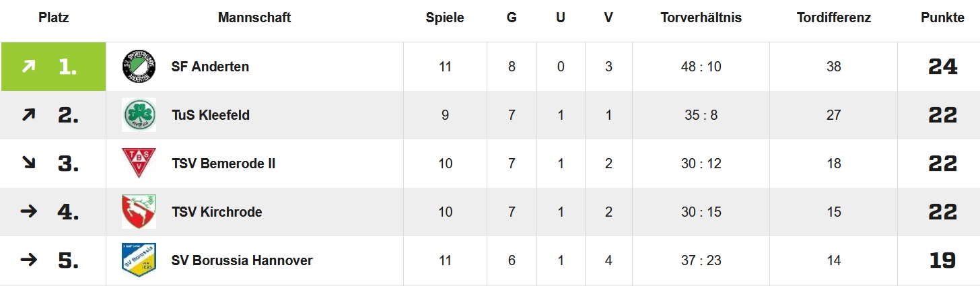The image size is (980, 286).
Task: Open the SF Anderten team link
Action: pyautogui.click(x=210, y=67)
